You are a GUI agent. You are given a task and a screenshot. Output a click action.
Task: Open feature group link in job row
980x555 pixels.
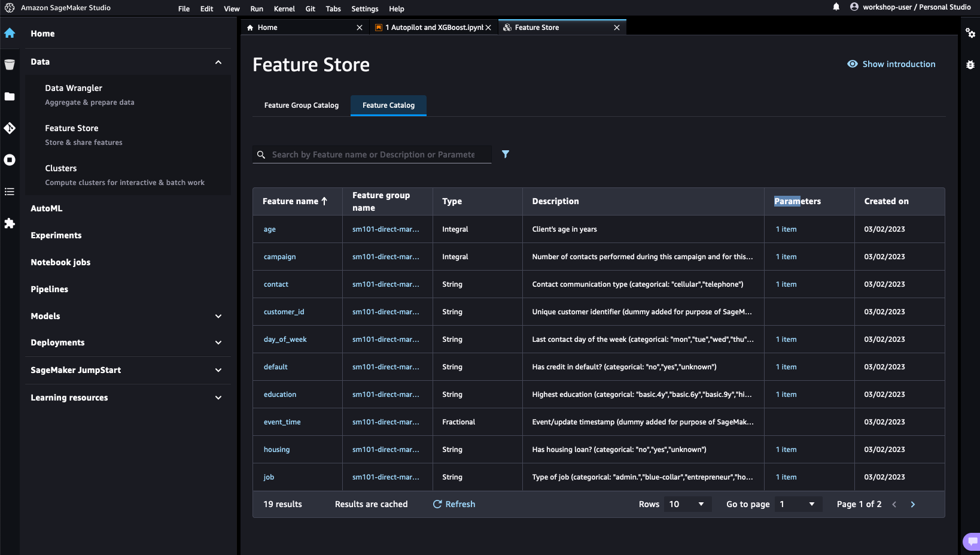point(386,477)
